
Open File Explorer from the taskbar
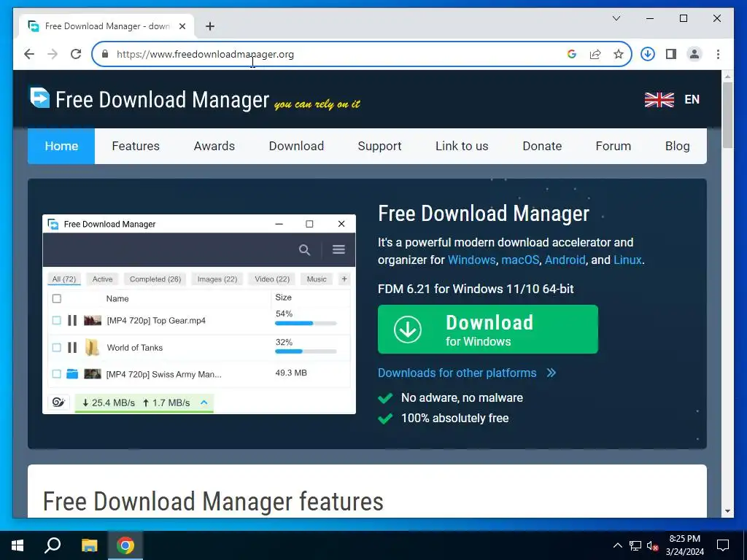[89, 545]
